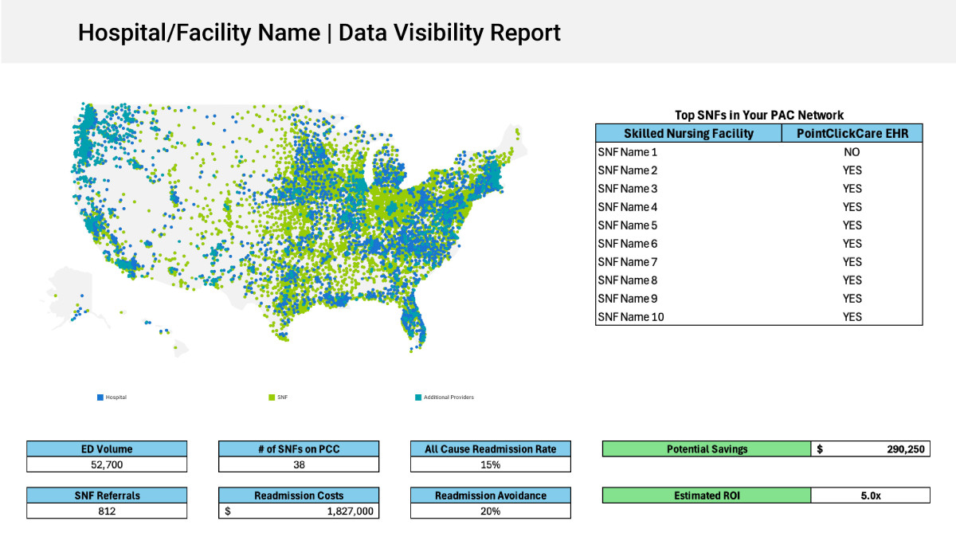Click the Data Visibility Report title
956x560 pixels.
pos(319,33)
